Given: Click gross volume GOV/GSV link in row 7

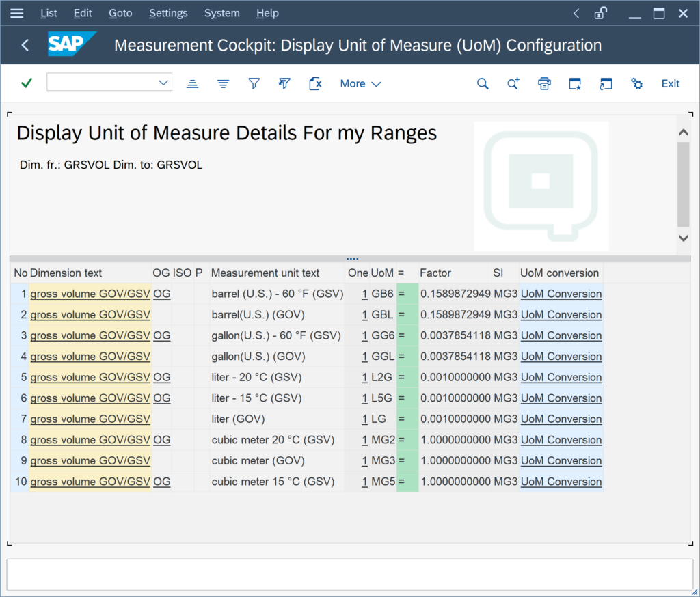Looking at the screenshot, I should pos(90,419).
